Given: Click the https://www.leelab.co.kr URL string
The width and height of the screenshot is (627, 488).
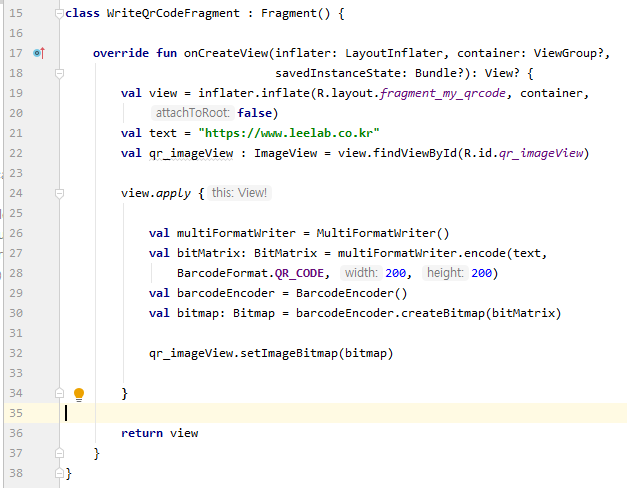Looking at the screenshot, I should pos(289,133).
